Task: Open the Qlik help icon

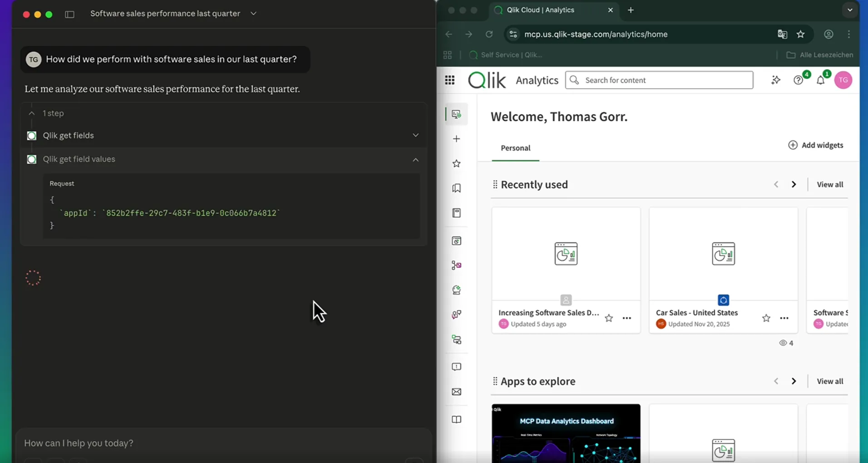Action: pos(798,80)
